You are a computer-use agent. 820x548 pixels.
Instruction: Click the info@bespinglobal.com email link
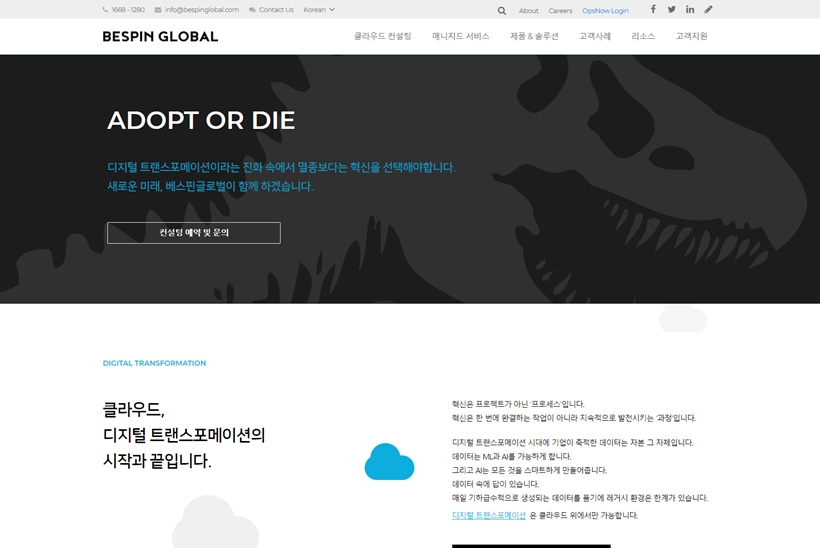202,9
